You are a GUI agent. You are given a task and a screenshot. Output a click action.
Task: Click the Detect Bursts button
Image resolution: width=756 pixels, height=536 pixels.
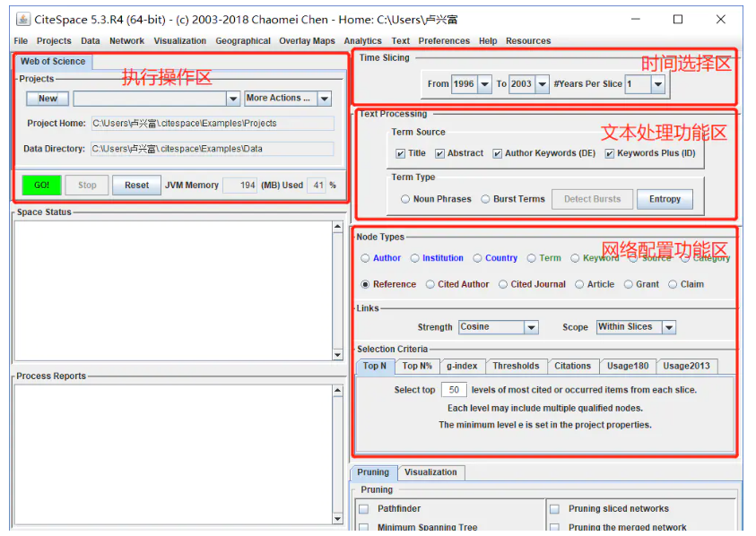(x=592, y=199)
